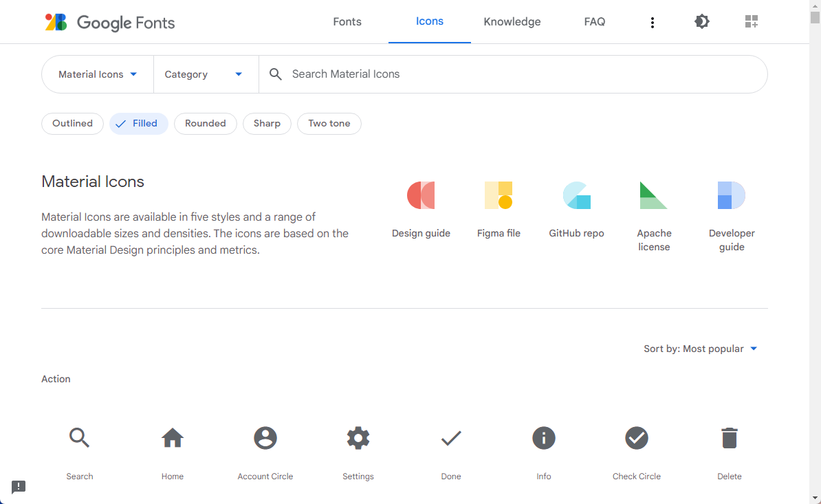Viewport: 821px width, 504px height.
Task: Select the Done checkmark icon
Action: pos(451,437)
